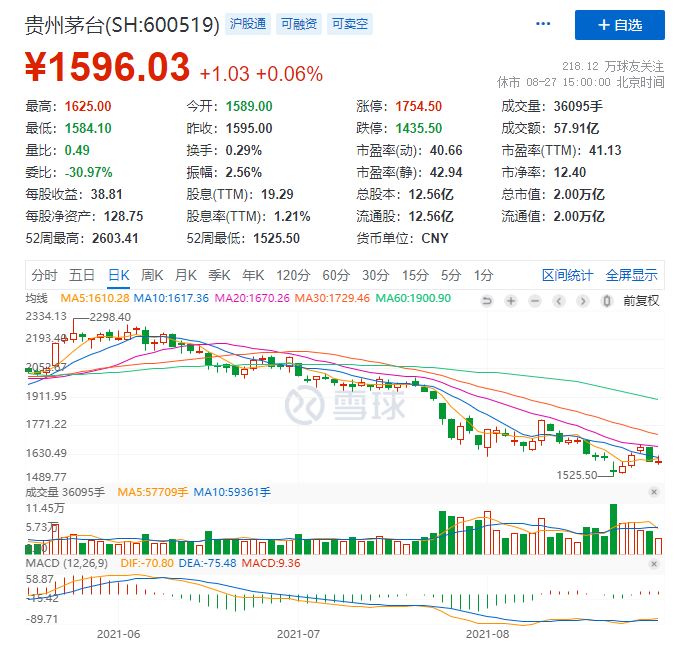Image resolution: width=677 pixels, height=647 pixels.
Task: Close the MACD indicator panel
Action: (x=654, y=564)
